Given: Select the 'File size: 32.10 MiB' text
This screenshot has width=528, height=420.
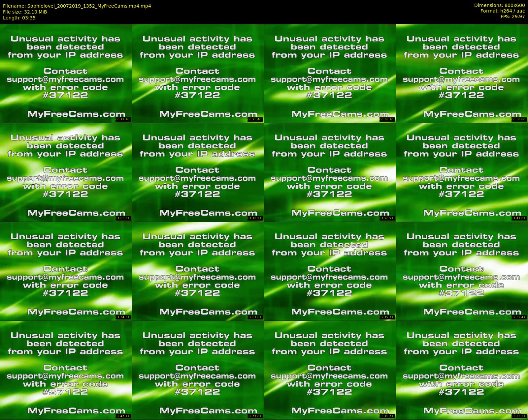Looking at the screenshot, I should coord(25,12).
